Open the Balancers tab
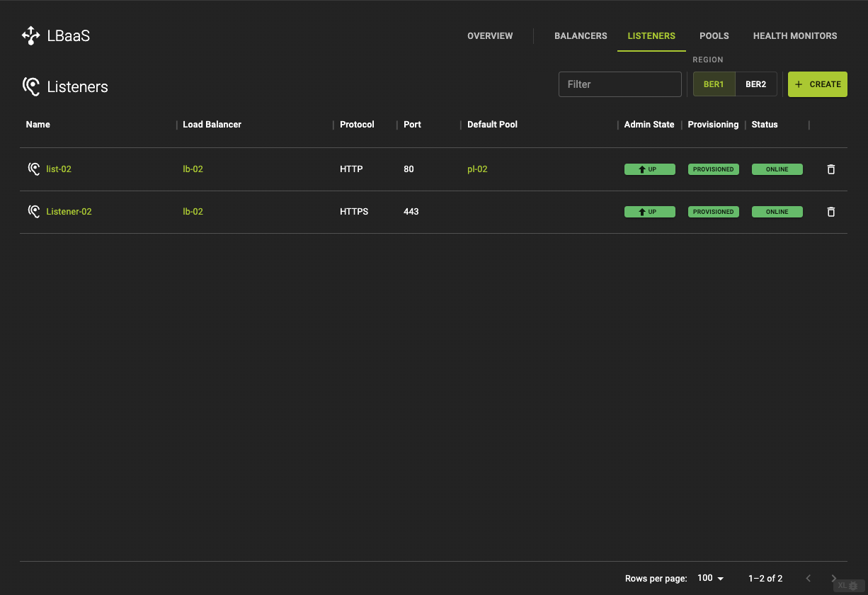 [x=581, y=35]
